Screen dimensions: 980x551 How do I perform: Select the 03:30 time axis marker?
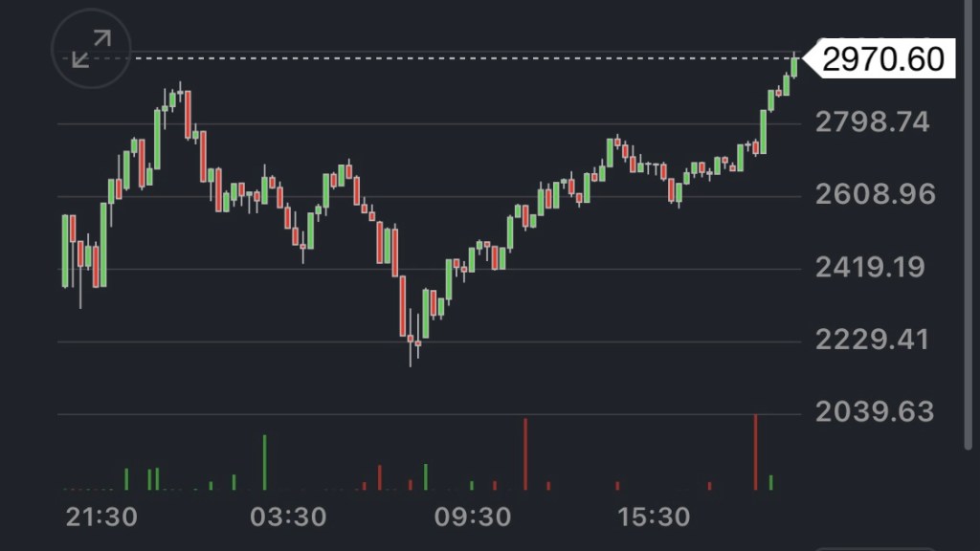click(x=287, y=518)
